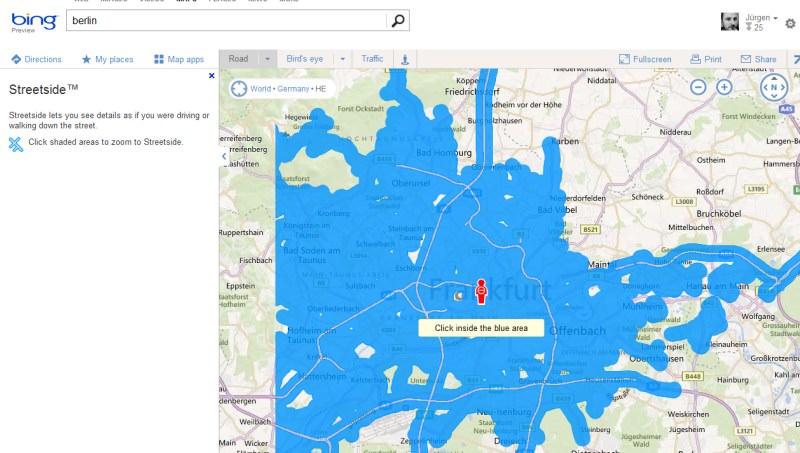Click the B521 road shield

click(590, 230)
